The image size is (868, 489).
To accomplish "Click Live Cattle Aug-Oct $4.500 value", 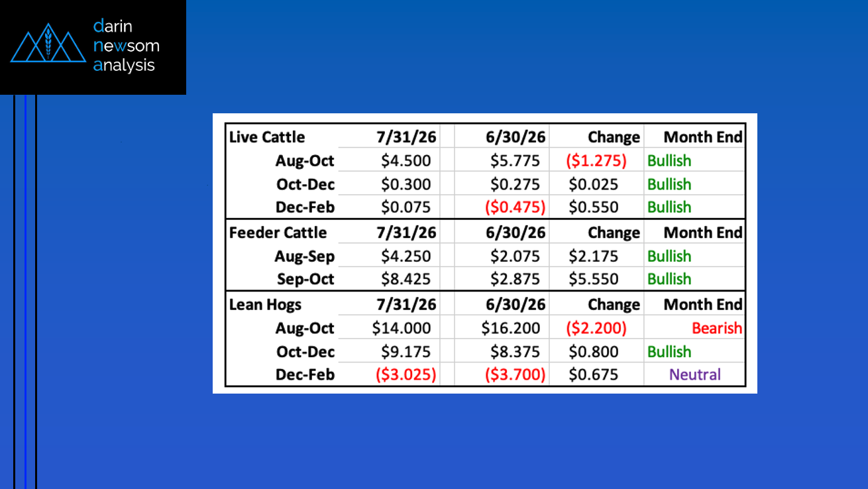I will [x=406, y=161].
